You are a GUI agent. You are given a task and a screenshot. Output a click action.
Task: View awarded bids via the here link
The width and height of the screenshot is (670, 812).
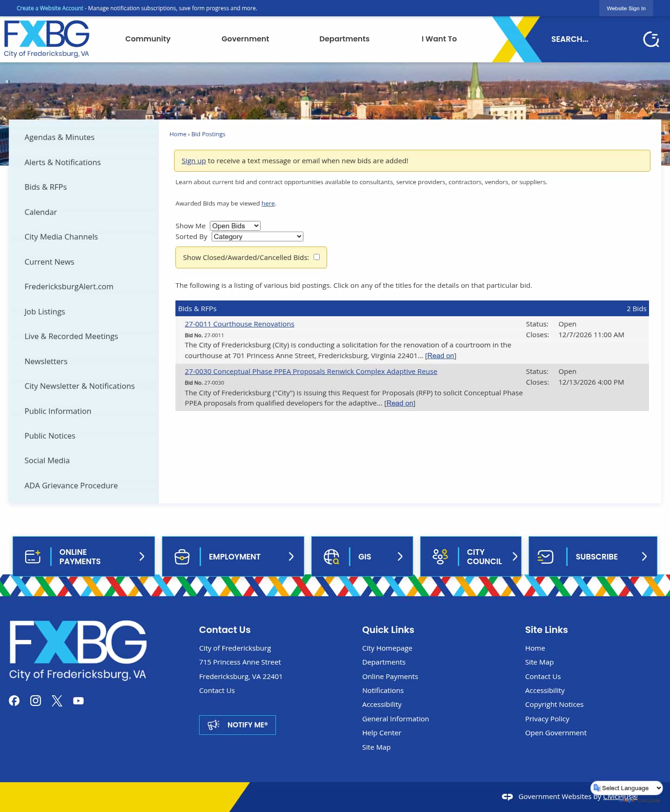(268, 203)
